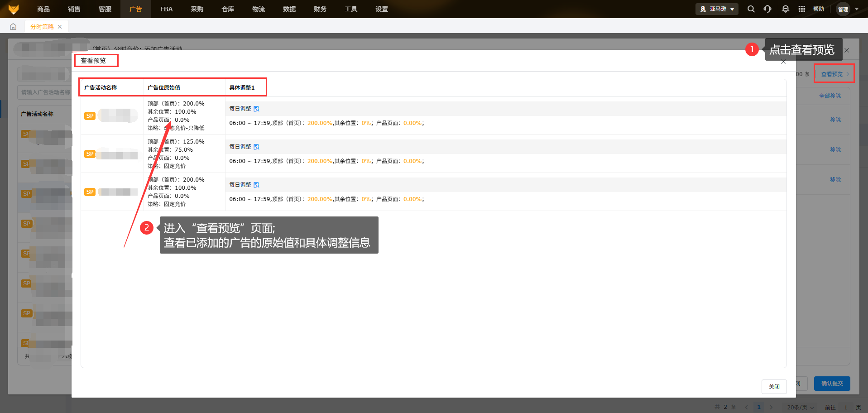Click the 广告位原始值 column header
Screen dimensions: 868x413
(164, 88)
